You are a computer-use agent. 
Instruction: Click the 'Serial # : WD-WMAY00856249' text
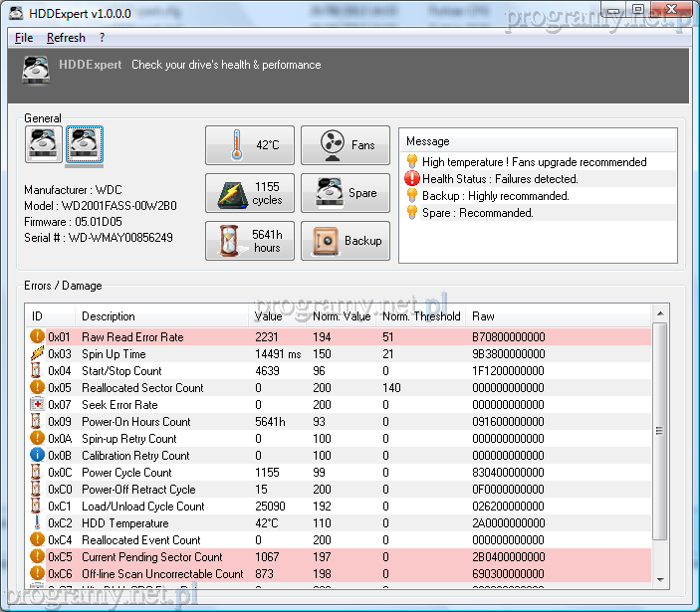(99, 238)
